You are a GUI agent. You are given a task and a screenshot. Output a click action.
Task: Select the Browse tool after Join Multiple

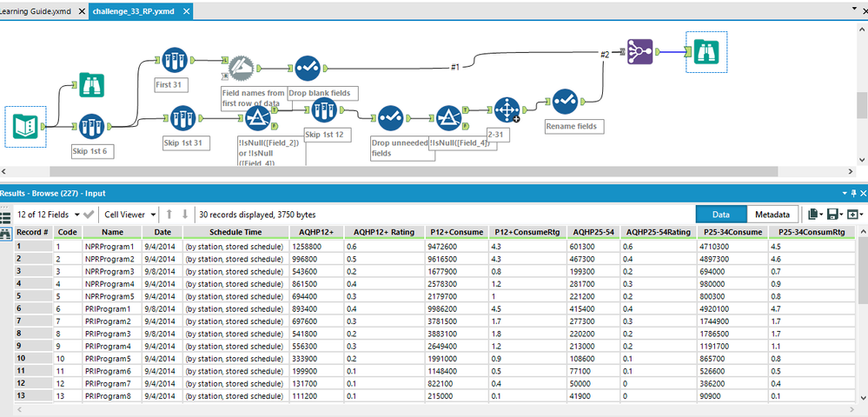[706, 51]
